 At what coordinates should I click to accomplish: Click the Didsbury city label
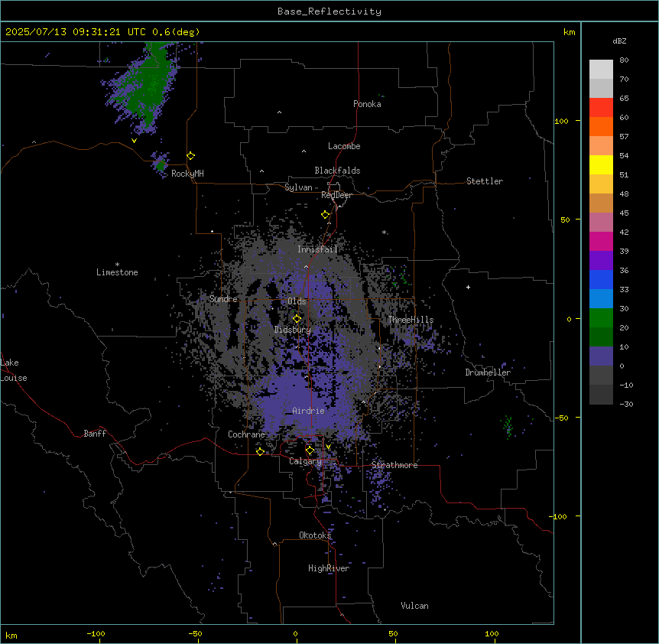(293, 330)
